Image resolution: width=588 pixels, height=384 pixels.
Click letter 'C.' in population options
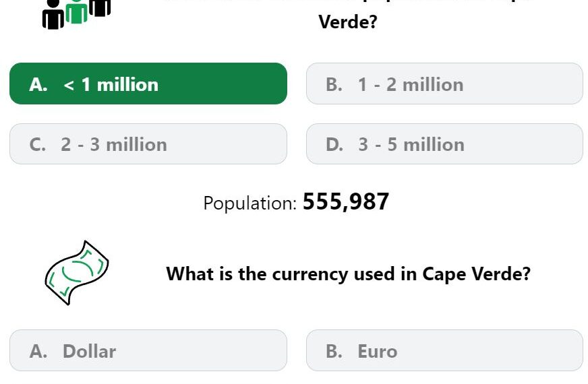coord(38,145)
